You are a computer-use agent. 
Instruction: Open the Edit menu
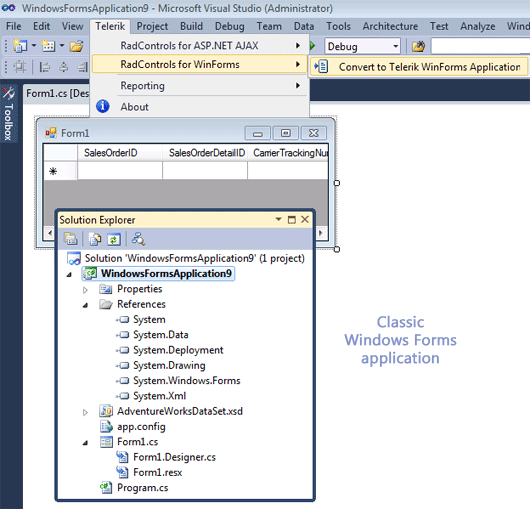pyautogui.click(x=42, y=26)
